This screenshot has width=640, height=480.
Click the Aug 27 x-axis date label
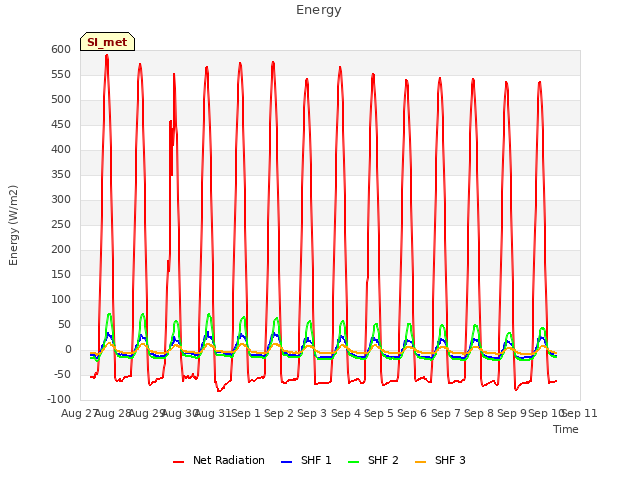click(x=79, y=413)
